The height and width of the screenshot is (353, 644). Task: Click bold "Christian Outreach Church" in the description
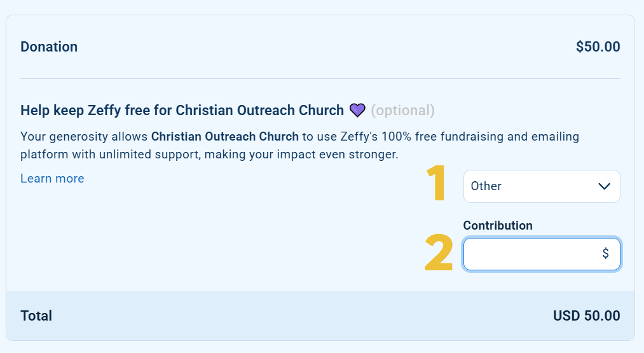(x=224, y=137)
